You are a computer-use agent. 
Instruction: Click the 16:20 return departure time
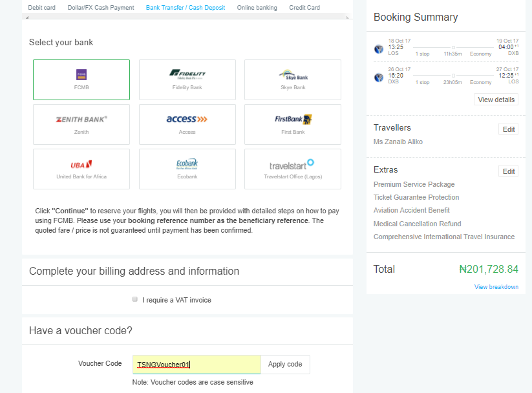pos(396,76)
